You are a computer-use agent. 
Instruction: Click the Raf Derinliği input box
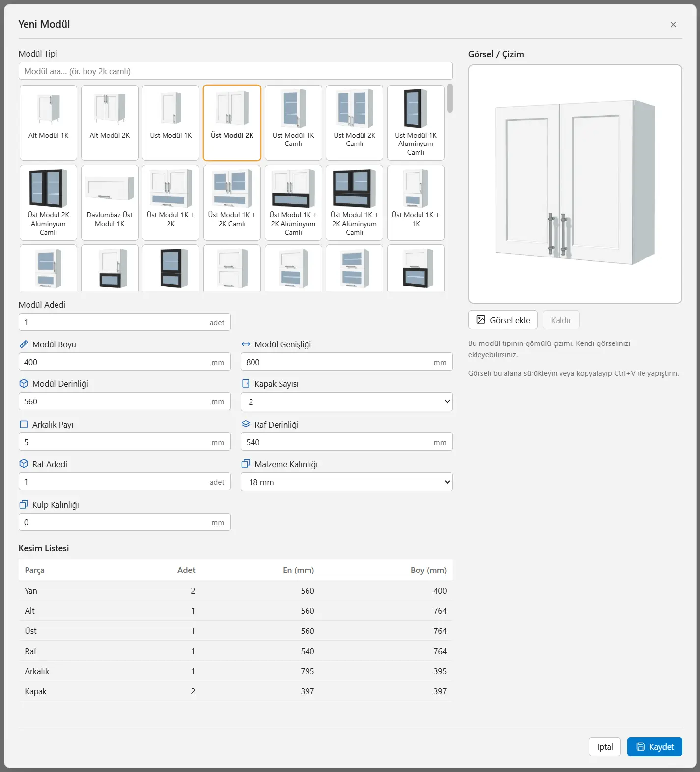[x=347, y=442]
